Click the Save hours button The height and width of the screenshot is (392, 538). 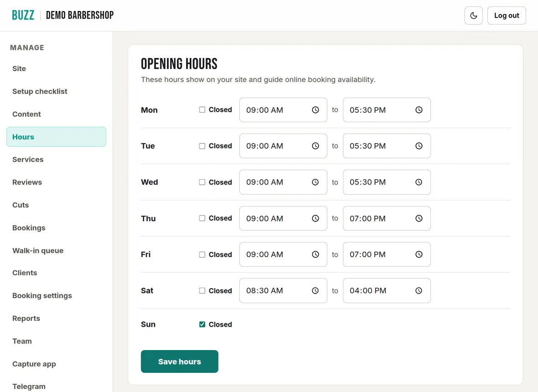(180, 361)
